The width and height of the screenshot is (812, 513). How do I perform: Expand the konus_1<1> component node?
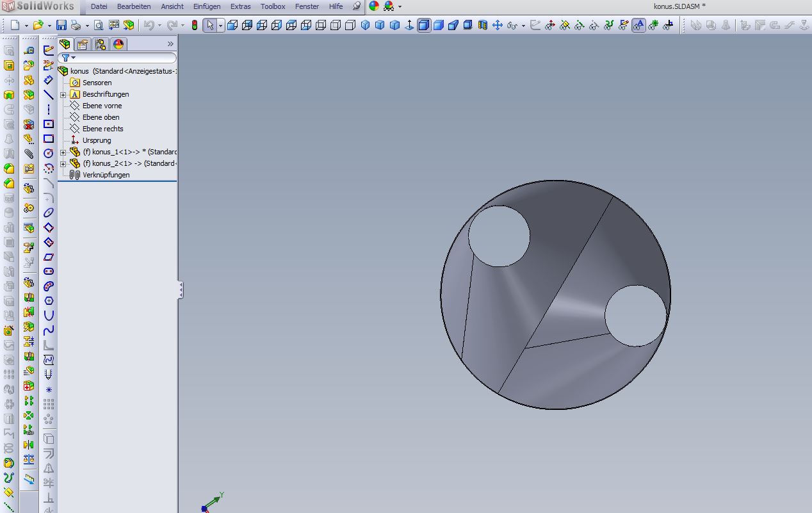click(x=63, y=152)
